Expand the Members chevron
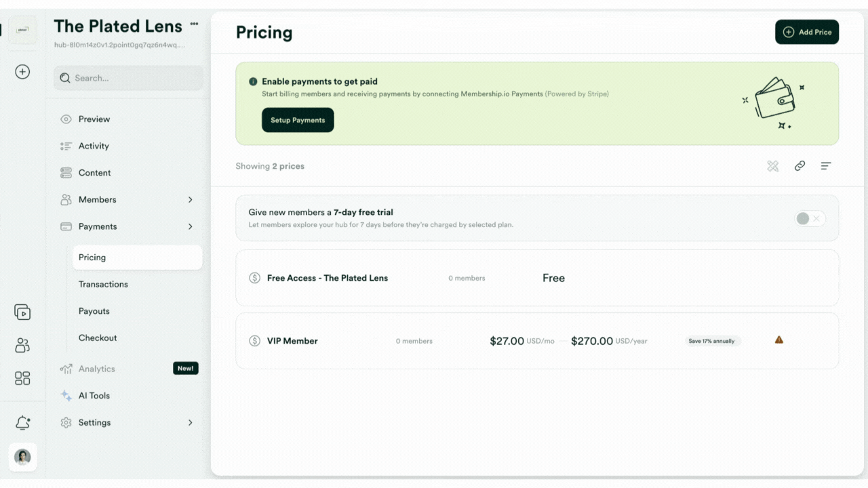The image size is (868, 488). pos(190,200)
